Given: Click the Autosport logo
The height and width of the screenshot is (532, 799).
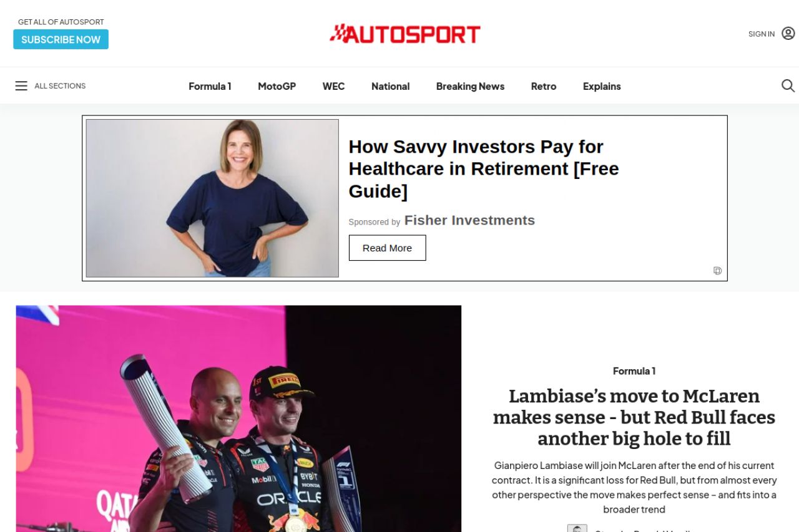Looking at the screenshot, I should (x=405, y=34).
